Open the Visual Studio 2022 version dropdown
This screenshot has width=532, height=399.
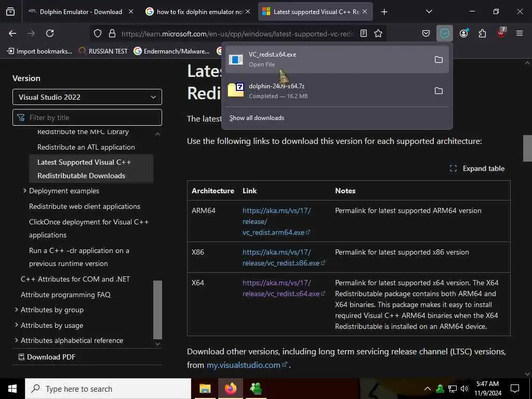tap(87, 97)
